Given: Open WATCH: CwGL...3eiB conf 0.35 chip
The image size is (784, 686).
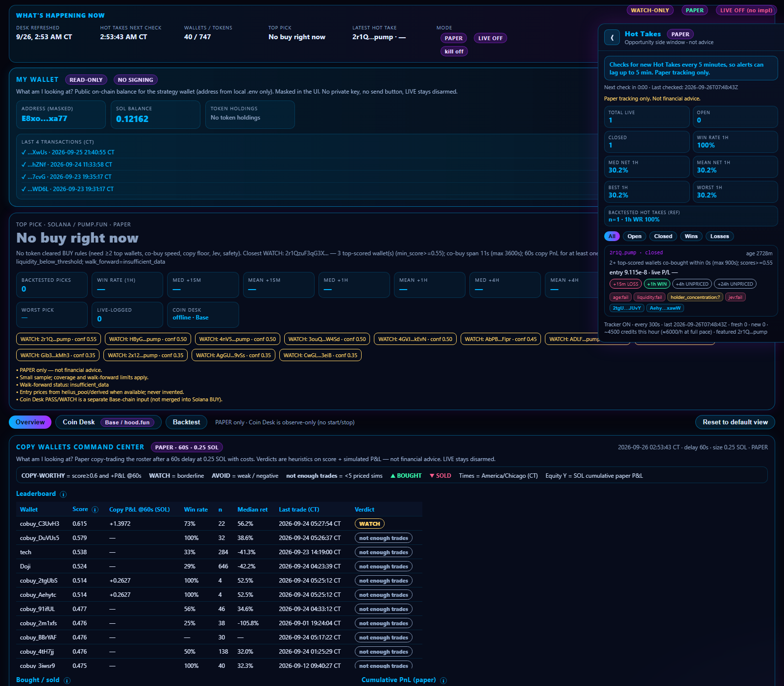Looking at the screenshot, I should point(320,355).
